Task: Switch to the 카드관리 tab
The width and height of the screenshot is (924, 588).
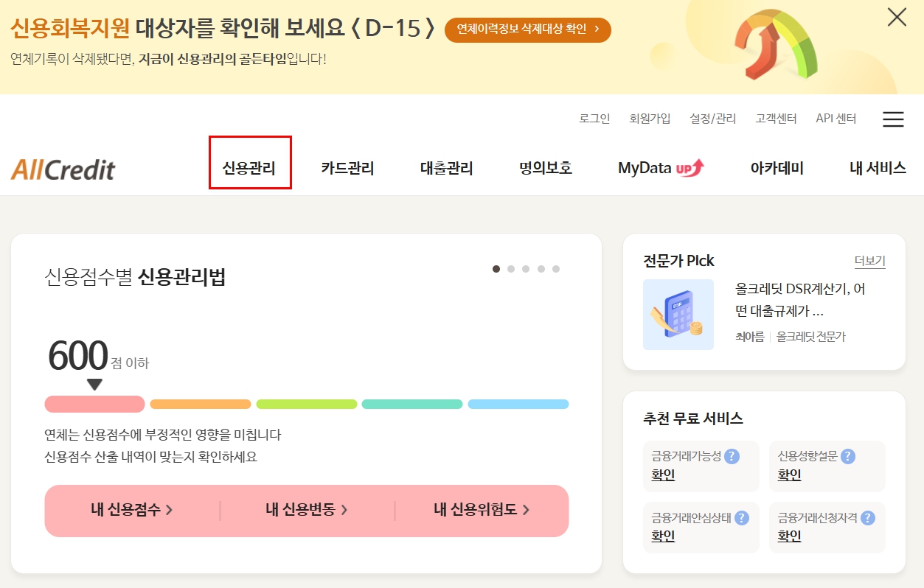Action: pos(347,168)
